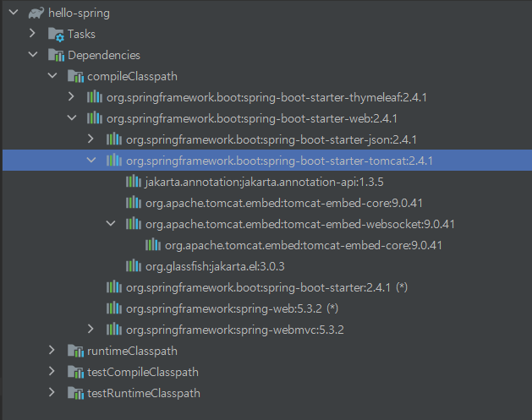Select tomcat-embed-websocket:9.0.41 row text
This screenshot has height=420, width=532.
[x=300, y=224]
